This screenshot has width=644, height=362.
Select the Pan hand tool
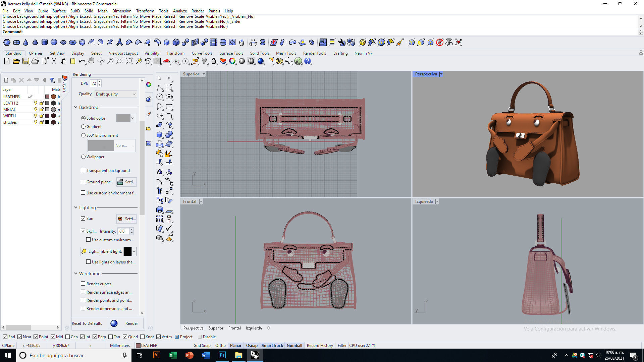[91, 61]
